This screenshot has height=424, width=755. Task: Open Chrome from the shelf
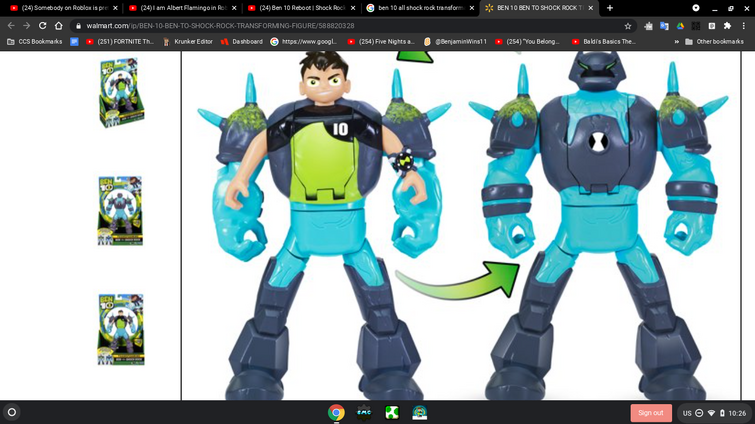[336, 412]
